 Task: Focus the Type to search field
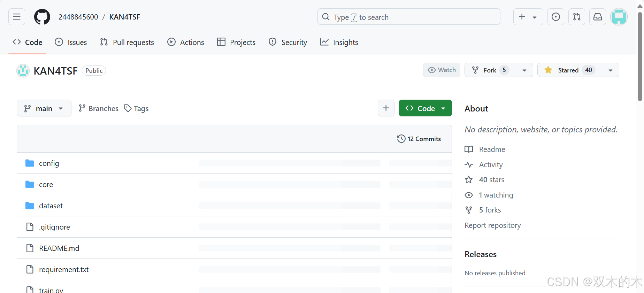pyautogui.click(x=409, y=17)
